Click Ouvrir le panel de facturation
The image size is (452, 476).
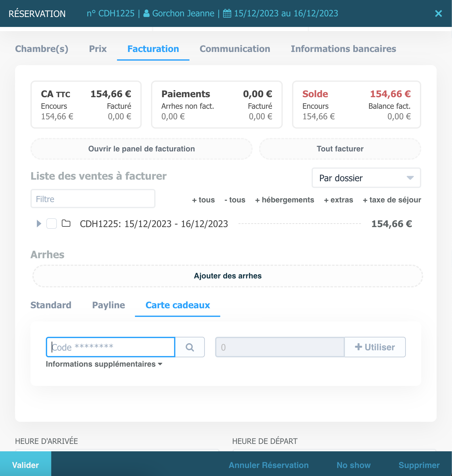coord(141,149)
